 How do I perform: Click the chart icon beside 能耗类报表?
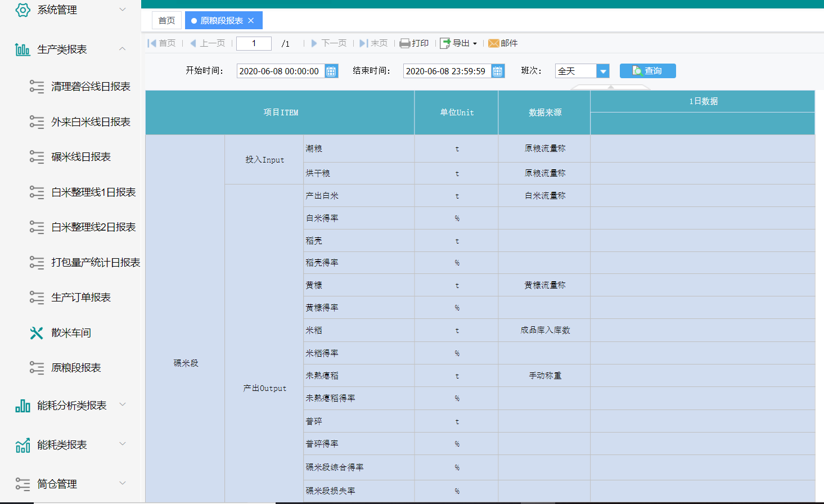point(22,443)
